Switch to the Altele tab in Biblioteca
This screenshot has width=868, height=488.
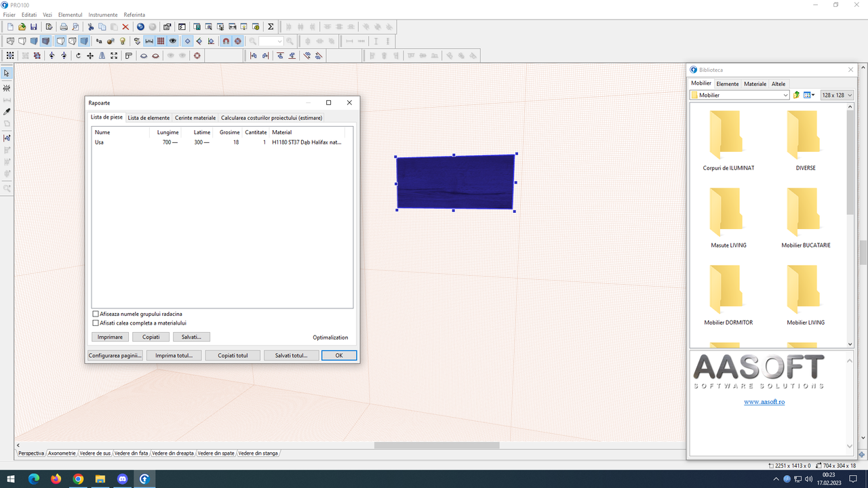coord(778,84)
